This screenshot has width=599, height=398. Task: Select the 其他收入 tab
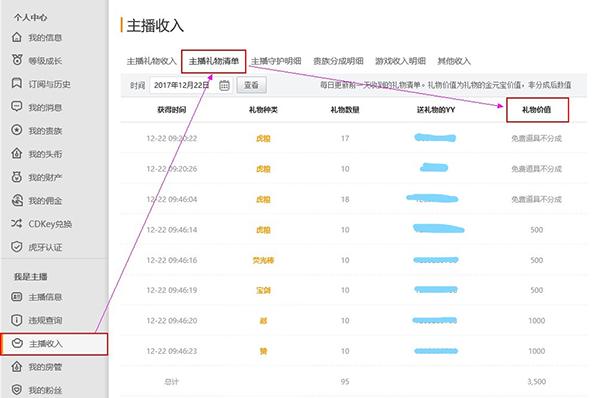point(454,61)
